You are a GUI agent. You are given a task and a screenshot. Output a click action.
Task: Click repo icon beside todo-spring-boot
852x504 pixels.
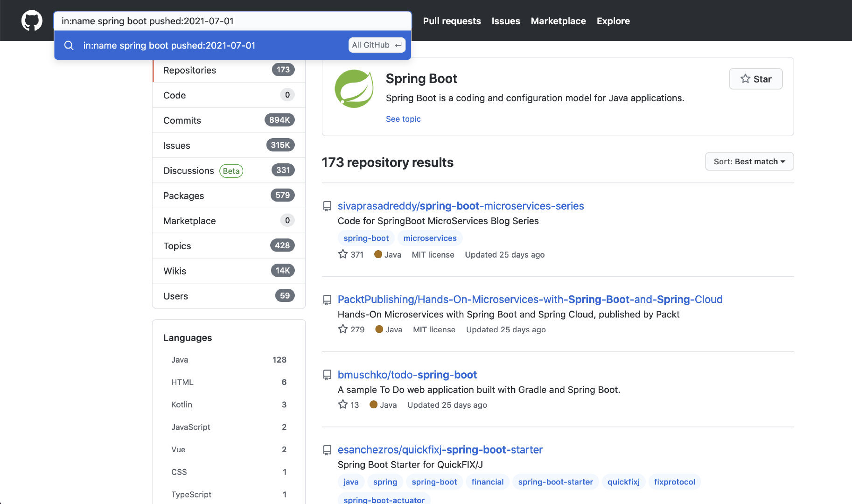[x=327, y=375]
